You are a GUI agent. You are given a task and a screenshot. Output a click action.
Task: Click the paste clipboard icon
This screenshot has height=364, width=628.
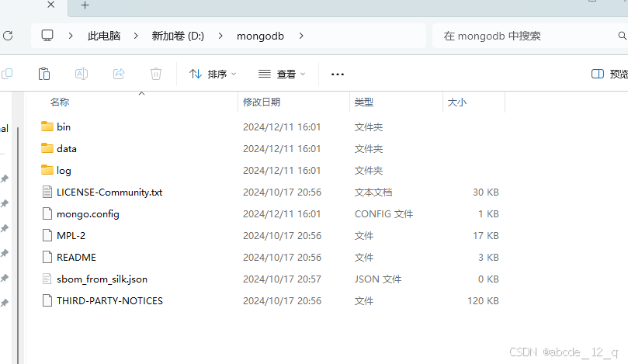[44, 74]
